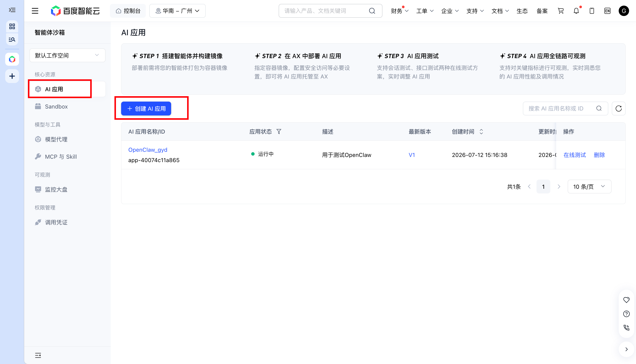Open the 10 条/页 page size dropdown
Viewport: 636px width, 364px height.
coord(589,187)
